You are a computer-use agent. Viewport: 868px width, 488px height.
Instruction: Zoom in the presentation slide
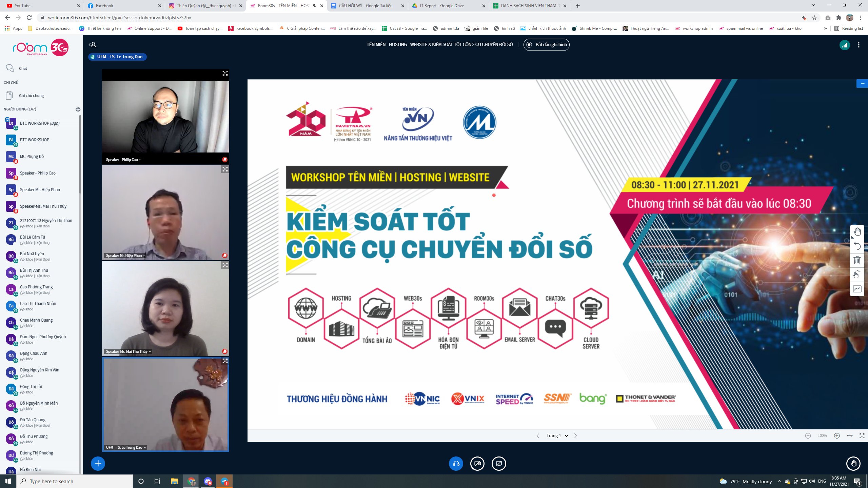click(x=837, y=436)
